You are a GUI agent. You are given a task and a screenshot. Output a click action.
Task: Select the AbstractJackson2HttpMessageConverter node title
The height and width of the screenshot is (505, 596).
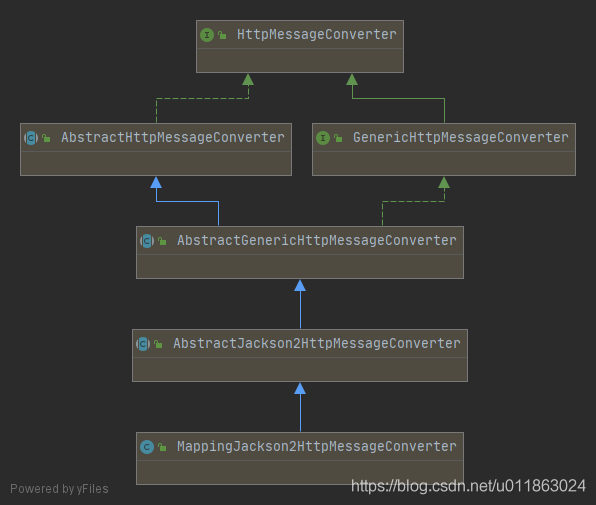point(317,344)
